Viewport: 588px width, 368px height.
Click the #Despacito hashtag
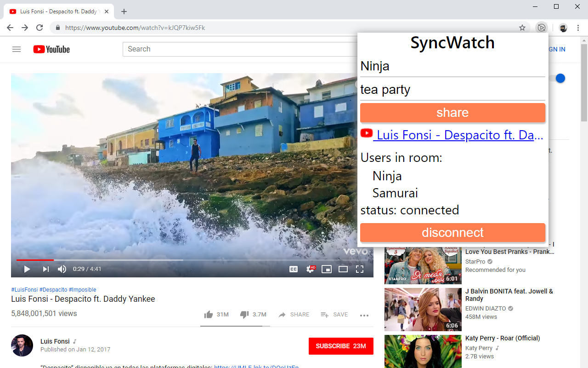(x=53, y=290)
